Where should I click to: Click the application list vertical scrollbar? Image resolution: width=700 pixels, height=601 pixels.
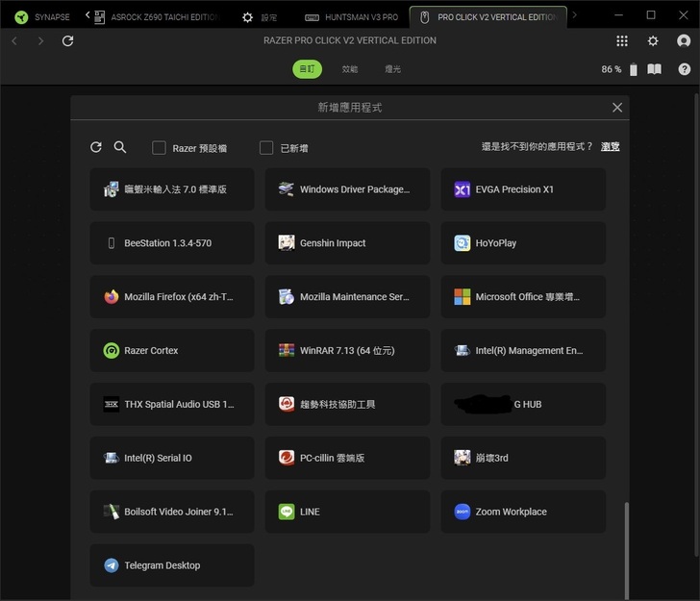point(626,548)
